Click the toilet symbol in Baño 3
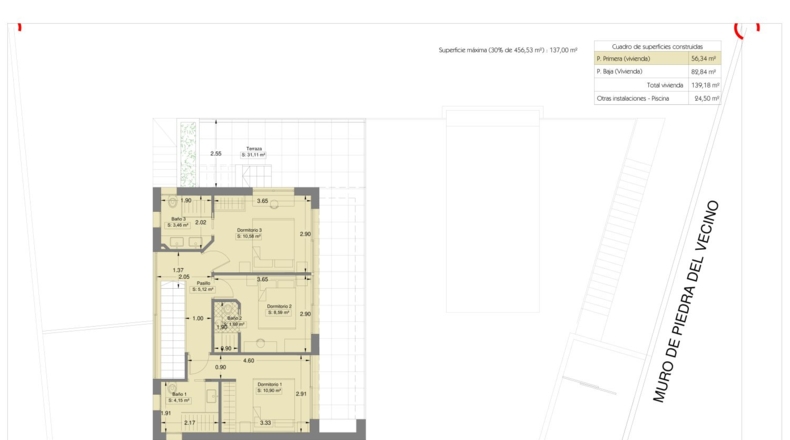 173,202
